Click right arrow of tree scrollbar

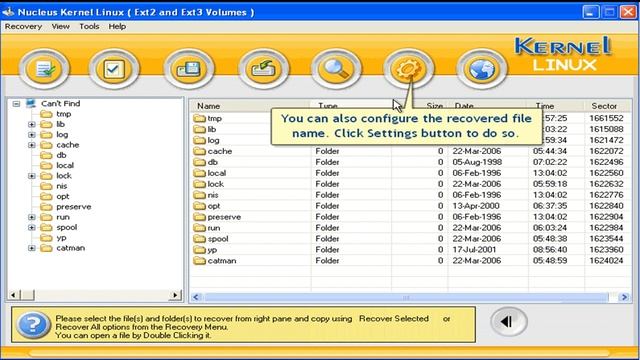point(175,295)
